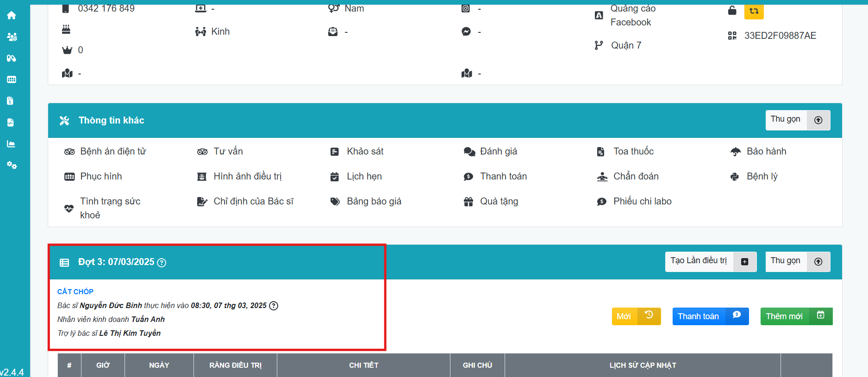Open the calendar grid sidebar icon
This screenshot has width=868, height=377.
[x=12, y=80]
